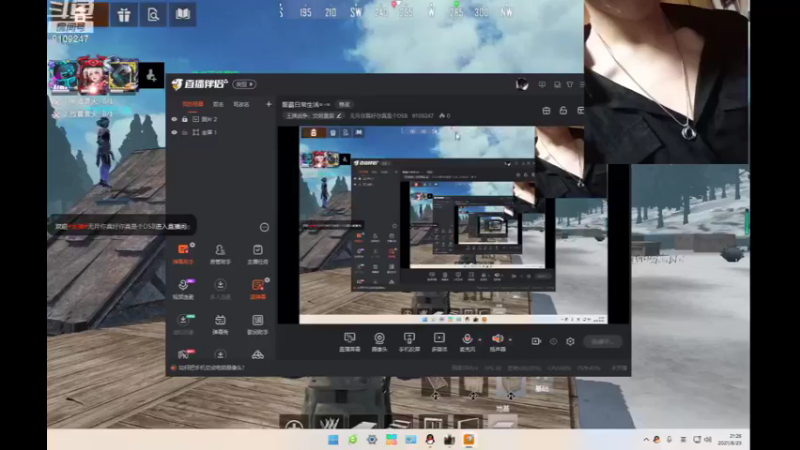Edit the game category pencil label
This screenshot has width=800, height=450.
pyautogui.click(x=313, y=116)
